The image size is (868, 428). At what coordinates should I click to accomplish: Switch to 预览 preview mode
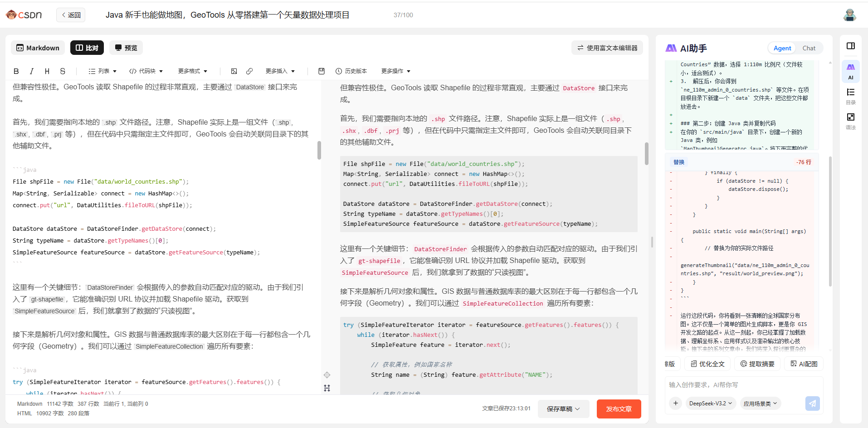(x=126, y=48)
